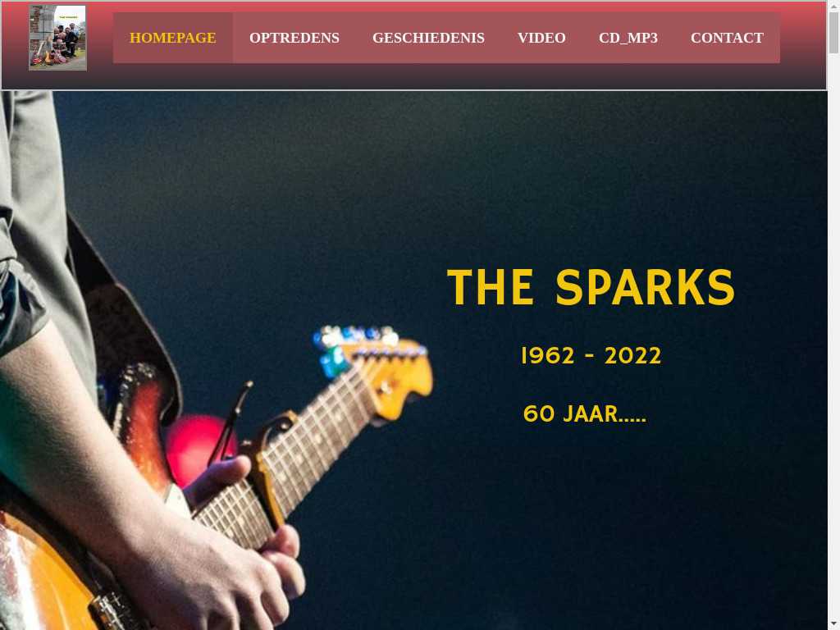Go to the OPTREDENS page
840x630 pixels.
pyautogui.click(x=294, y=38)
